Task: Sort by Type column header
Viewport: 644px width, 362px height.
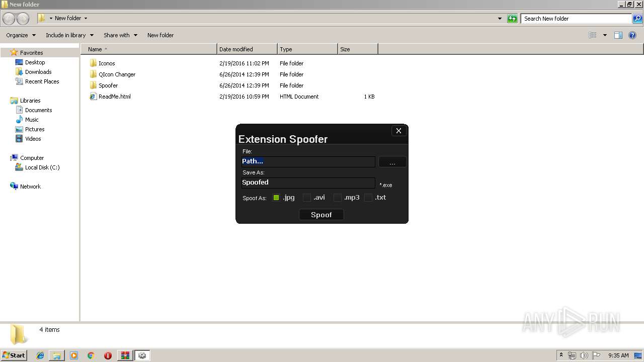Action: coord(307,49)
